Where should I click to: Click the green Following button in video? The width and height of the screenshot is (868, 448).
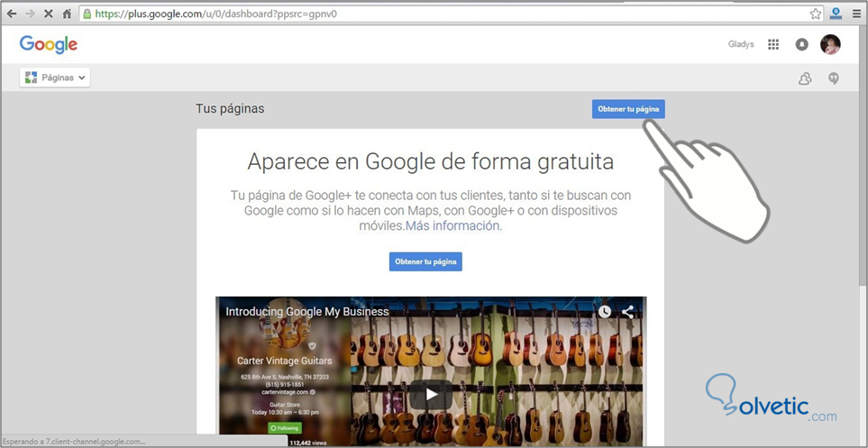click(285, 428)
